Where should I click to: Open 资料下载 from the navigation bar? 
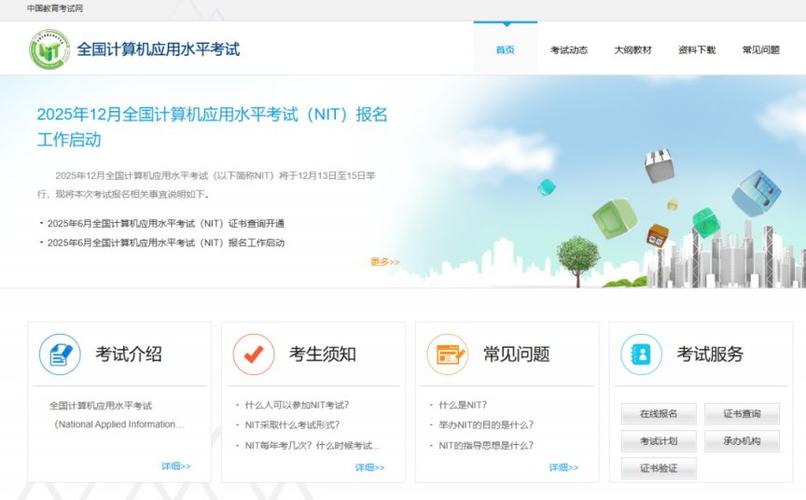pos(697,50)
